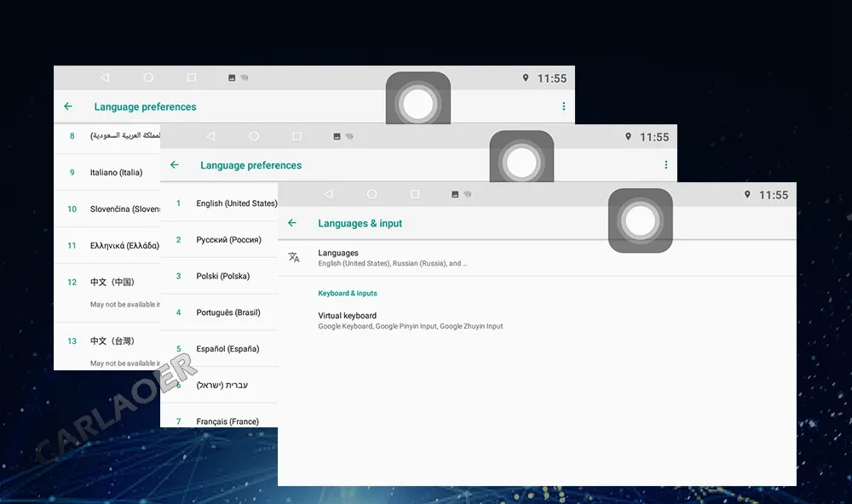This screenshot has width=852, height=504.
Task: Go back from the Language preferences window listing Italiano
Action: (68, 106)
